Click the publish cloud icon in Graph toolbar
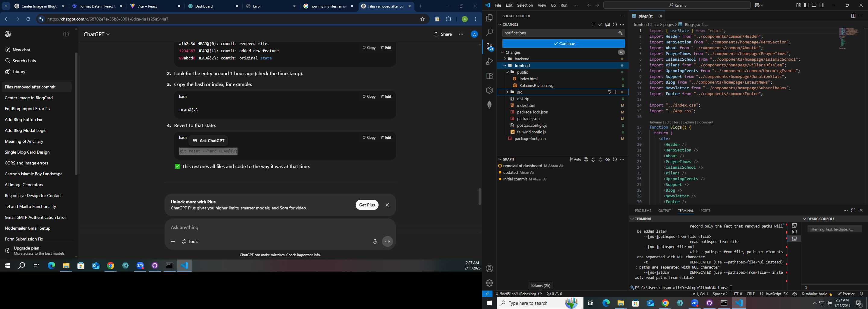The height and width of the screenshot is (309, 868). click(x=608, y=160)
